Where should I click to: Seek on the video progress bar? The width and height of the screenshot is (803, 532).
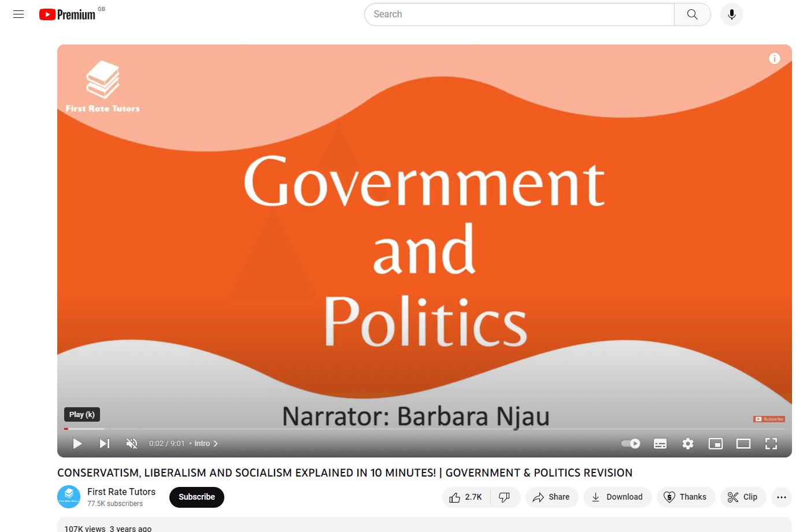(x=424, y=429)
